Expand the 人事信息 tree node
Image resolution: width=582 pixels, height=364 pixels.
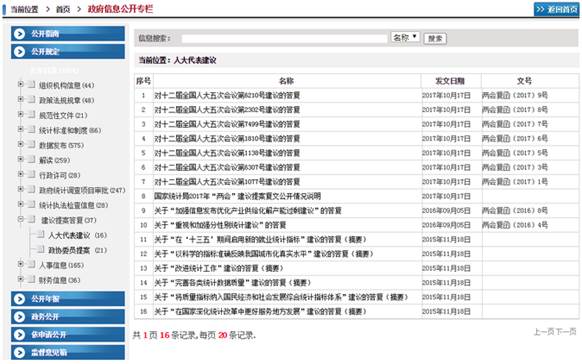click(21, 264)
